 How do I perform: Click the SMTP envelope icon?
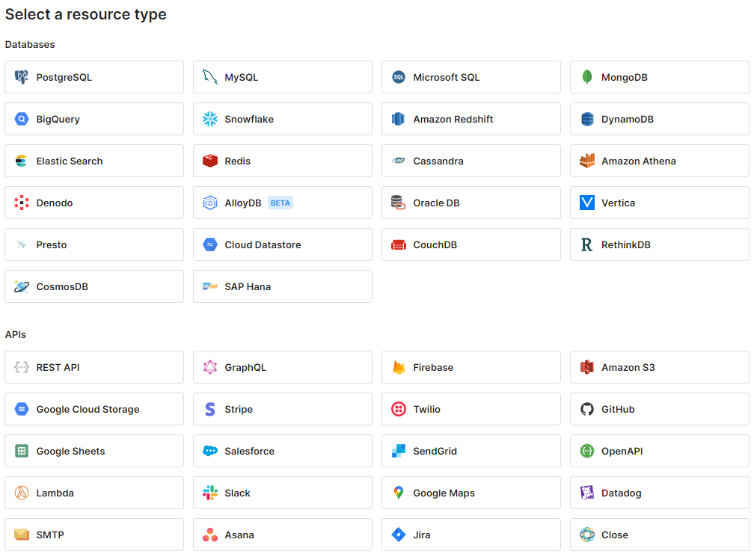coord(21,534)
